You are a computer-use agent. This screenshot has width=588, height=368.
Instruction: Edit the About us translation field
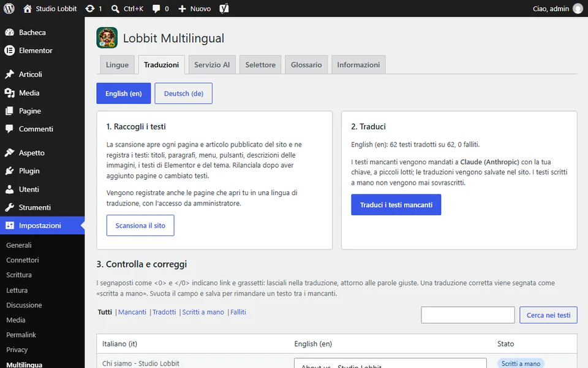pyautogui.click(x=390, y=363)
